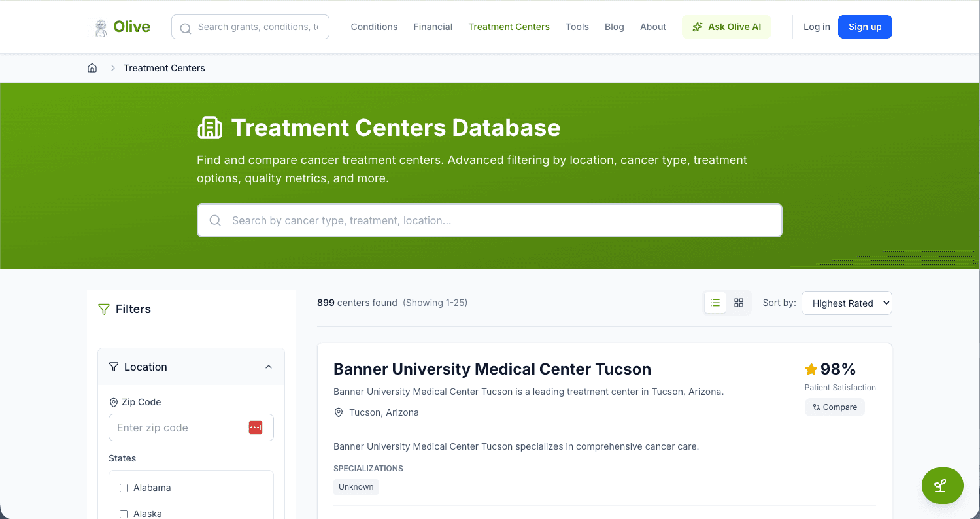Open the Tools menu
Viewport: 980px width, 519px height.
pos(577,27)
